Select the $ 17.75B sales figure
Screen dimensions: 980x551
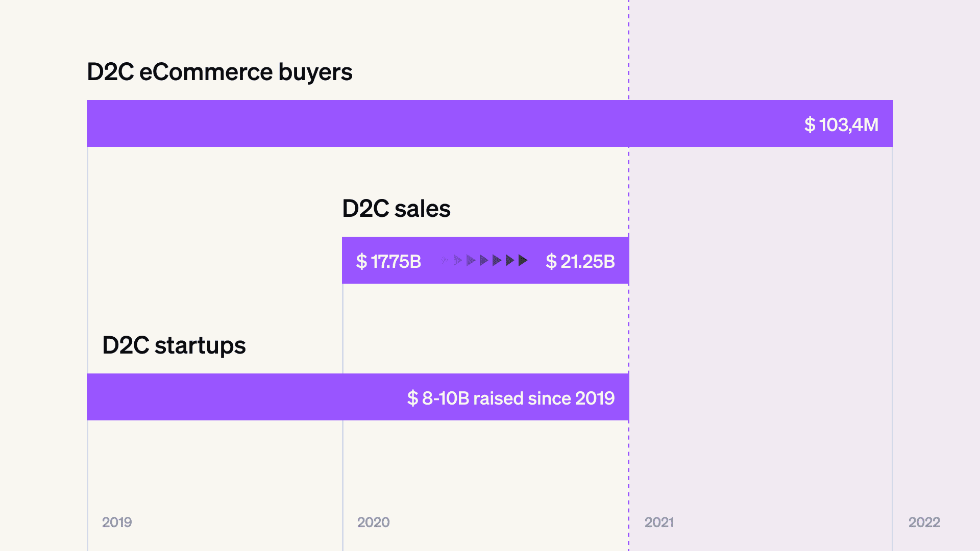(388, 261)
